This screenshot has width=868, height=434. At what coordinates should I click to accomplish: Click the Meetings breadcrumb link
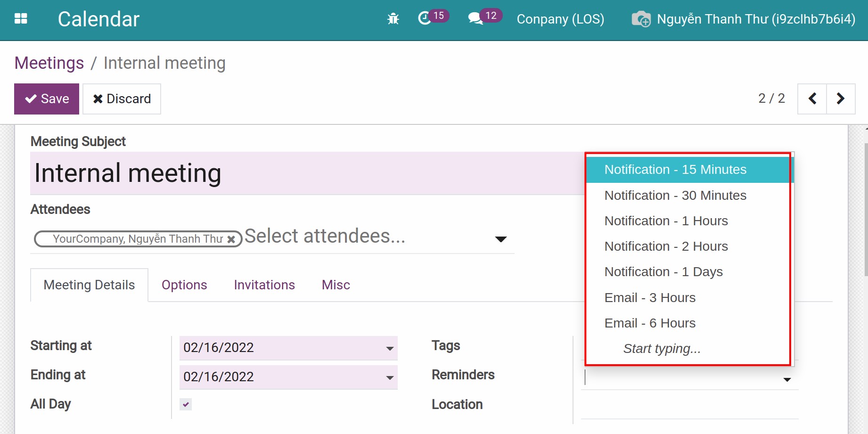pos(49,62)
